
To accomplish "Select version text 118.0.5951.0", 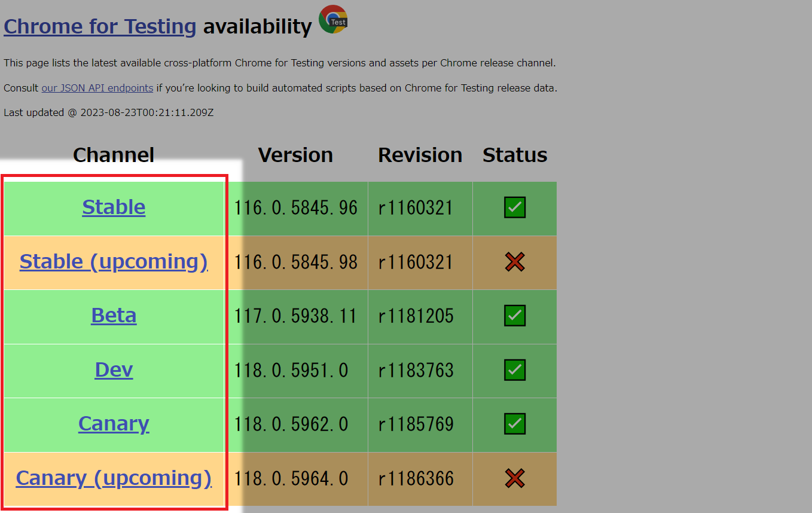I will (x=291, y=370).
